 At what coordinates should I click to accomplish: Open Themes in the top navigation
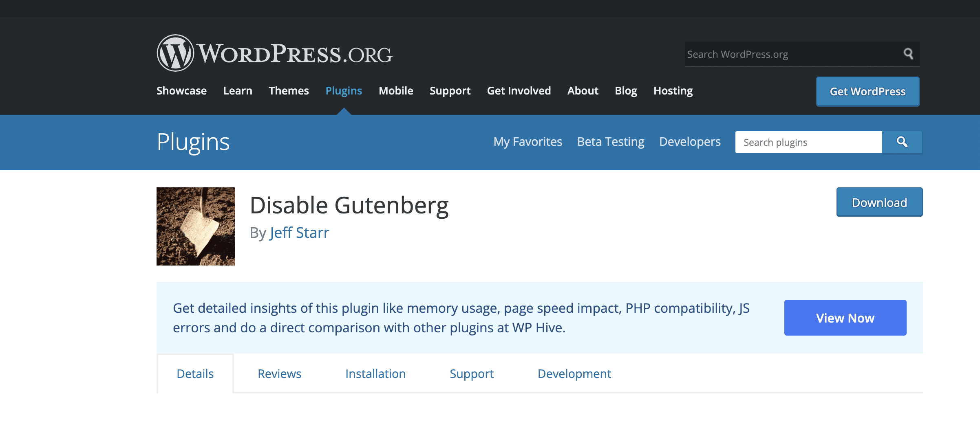[289, 90]
